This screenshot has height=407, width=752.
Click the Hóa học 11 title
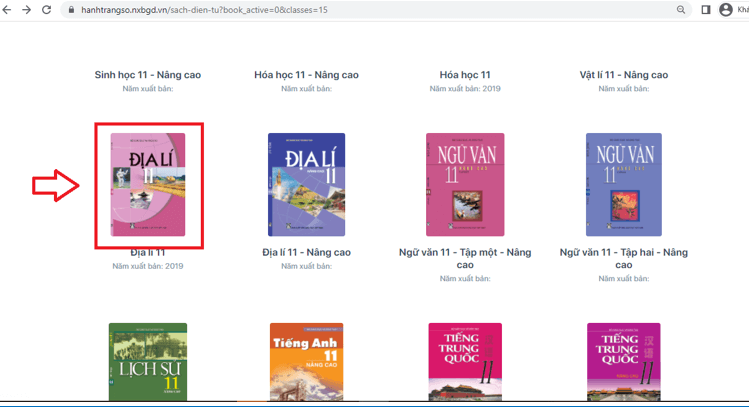(465, 75)
